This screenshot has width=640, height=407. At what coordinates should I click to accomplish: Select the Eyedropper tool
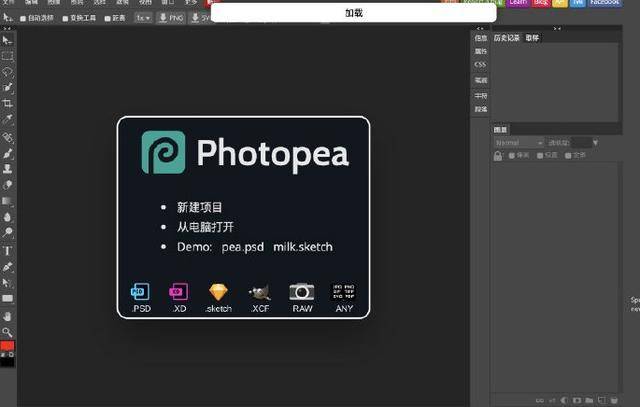[7, 119]
